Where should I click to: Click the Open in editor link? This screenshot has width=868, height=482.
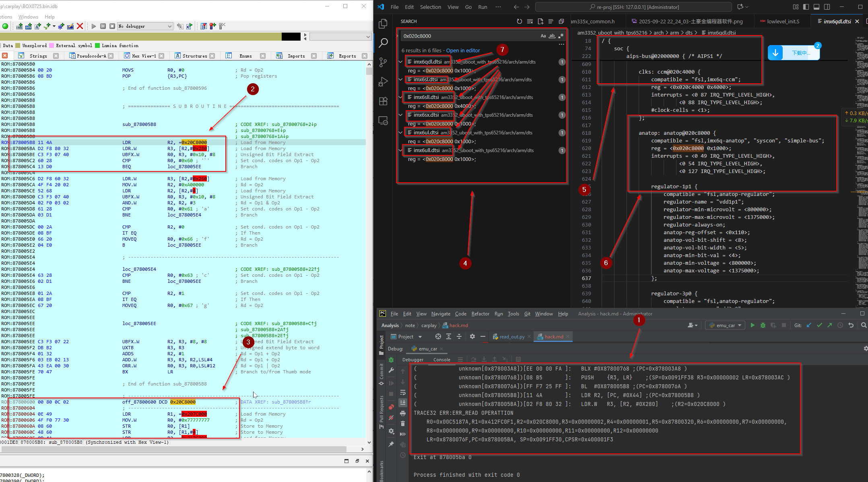(x=463, y=50)
